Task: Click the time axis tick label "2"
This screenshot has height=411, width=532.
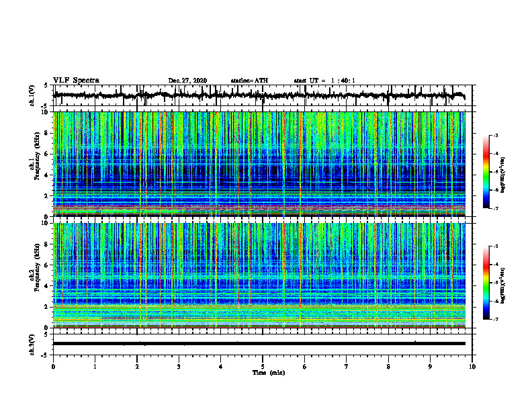Action: coord(137,367)
